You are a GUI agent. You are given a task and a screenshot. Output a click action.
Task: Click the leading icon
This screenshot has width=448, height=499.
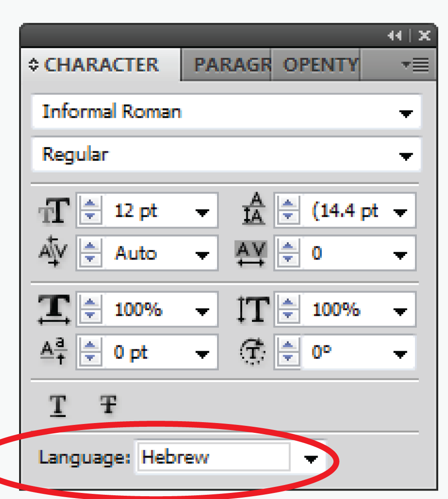click(x=253, y=211)
